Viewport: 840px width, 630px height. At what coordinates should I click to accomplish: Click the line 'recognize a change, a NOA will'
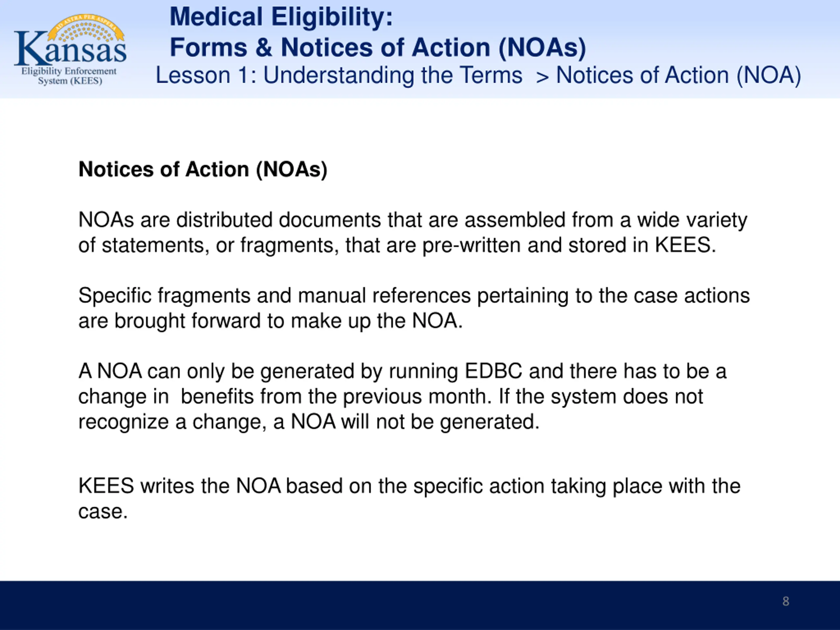click(x=309, y=422)
